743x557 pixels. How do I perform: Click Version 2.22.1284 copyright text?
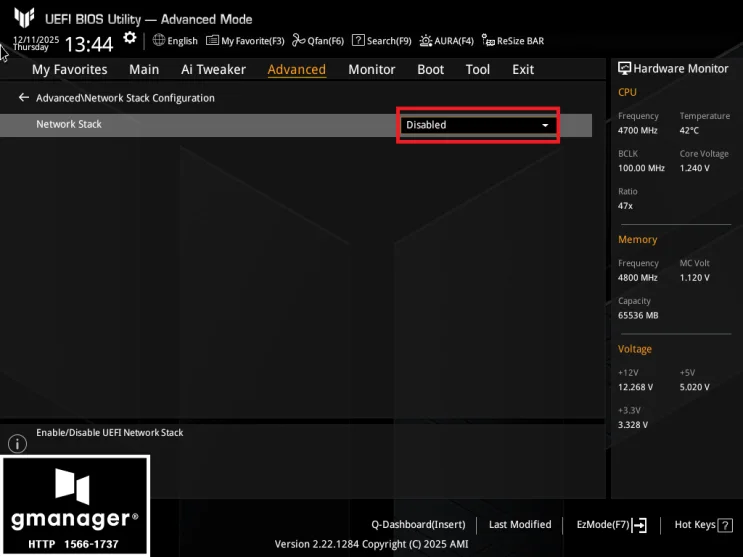click(371, 544)
